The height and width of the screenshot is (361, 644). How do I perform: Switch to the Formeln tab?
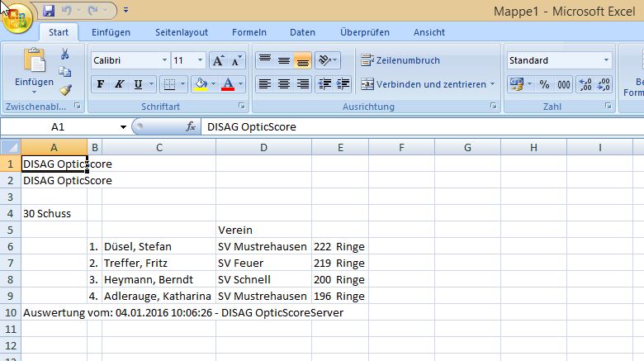249,32
